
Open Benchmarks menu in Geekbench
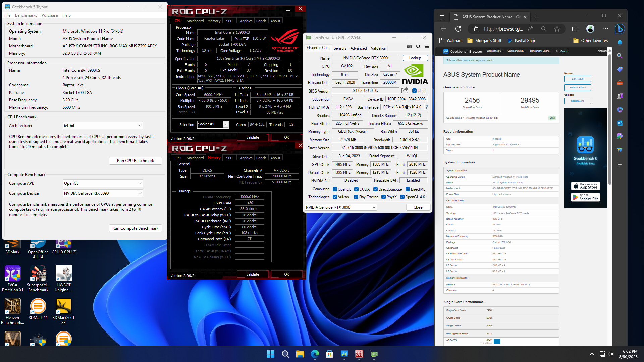click(x=26, y=15)
